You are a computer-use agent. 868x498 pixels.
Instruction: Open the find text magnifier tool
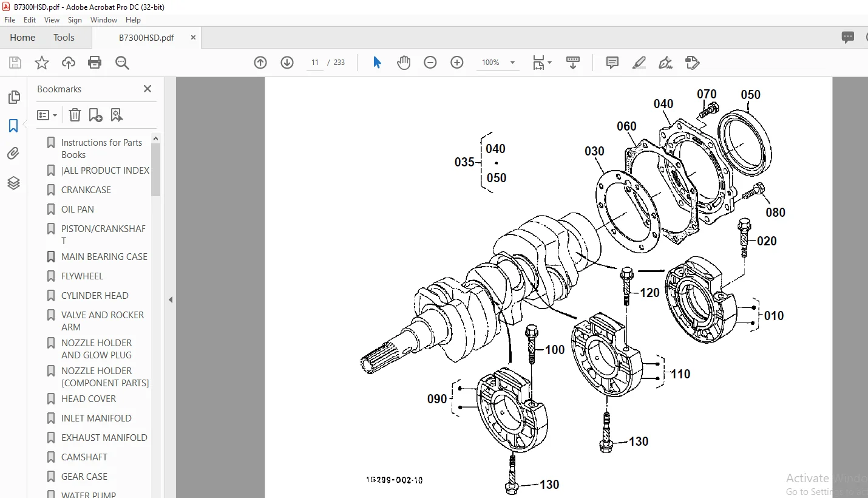pyautogui.click(x=123, y=63)
